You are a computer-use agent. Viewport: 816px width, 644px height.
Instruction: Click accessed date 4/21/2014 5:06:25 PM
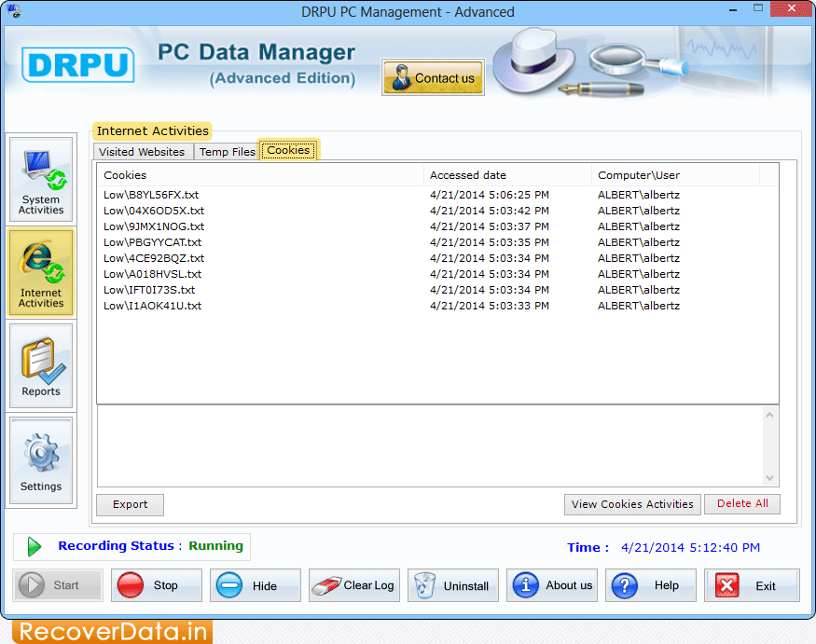(490, 195)
